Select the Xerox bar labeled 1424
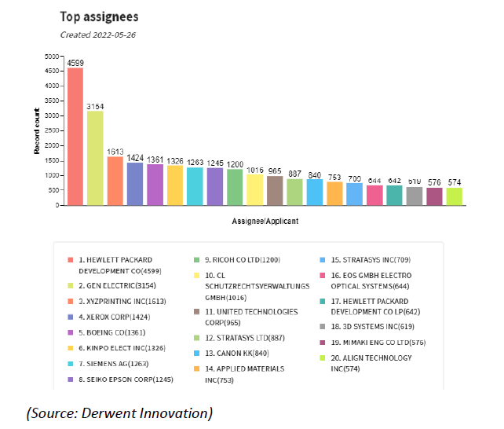 [135, 184]
